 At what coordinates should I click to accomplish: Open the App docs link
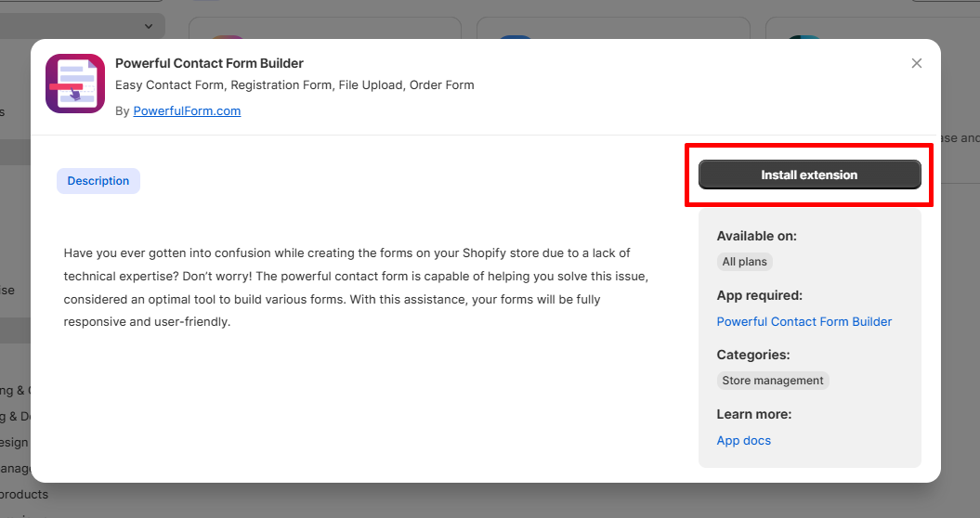[743, 441]
